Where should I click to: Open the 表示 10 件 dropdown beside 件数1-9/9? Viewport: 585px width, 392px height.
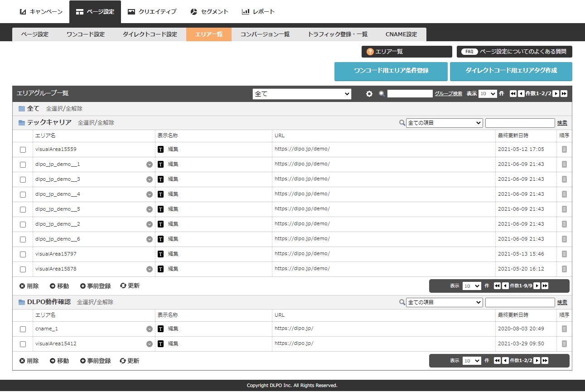(472, 286)
